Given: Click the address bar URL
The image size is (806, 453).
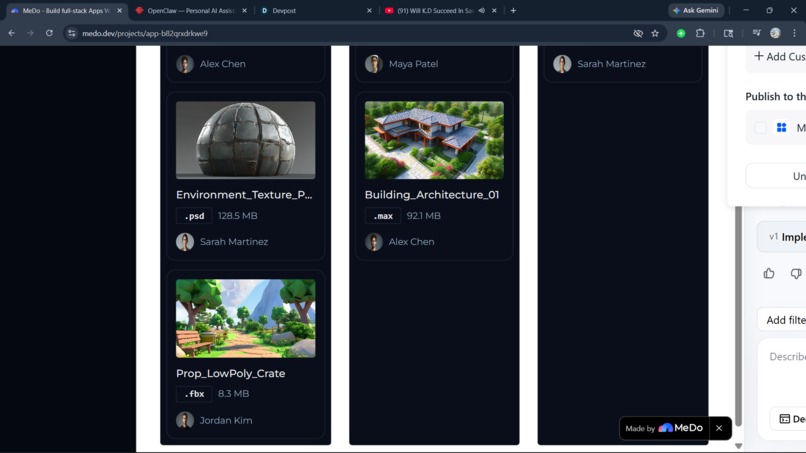Looking at the screenshot, I should (x=145, y=33).
